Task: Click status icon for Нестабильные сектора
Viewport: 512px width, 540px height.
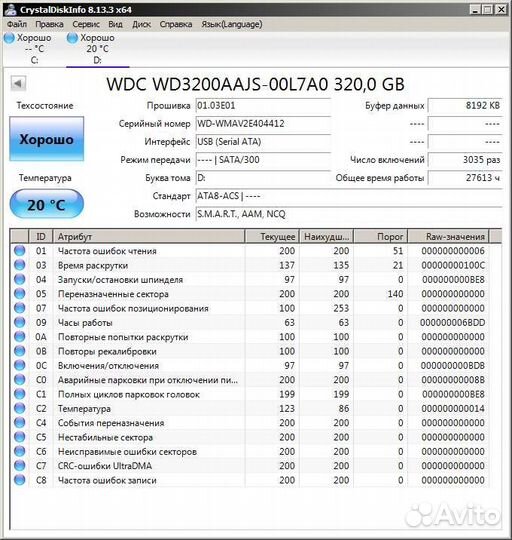Action: pos(20,437)
